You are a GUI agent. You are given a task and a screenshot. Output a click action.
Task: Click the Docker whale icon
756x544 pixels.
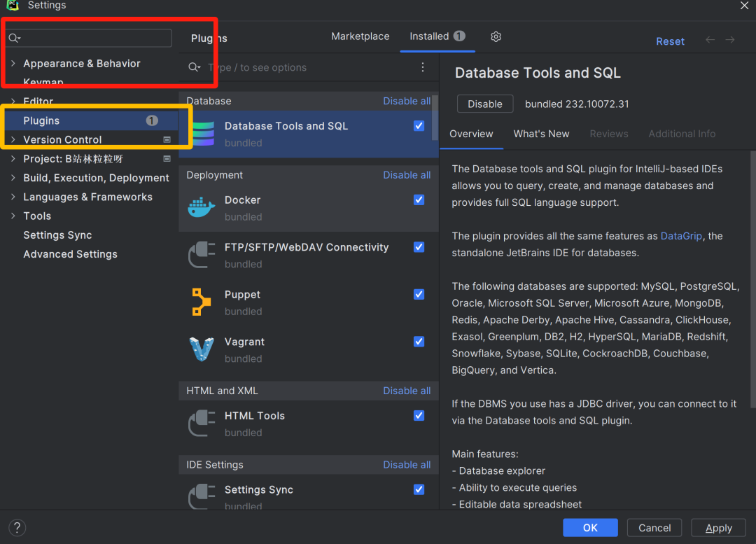tap(201, 207)
